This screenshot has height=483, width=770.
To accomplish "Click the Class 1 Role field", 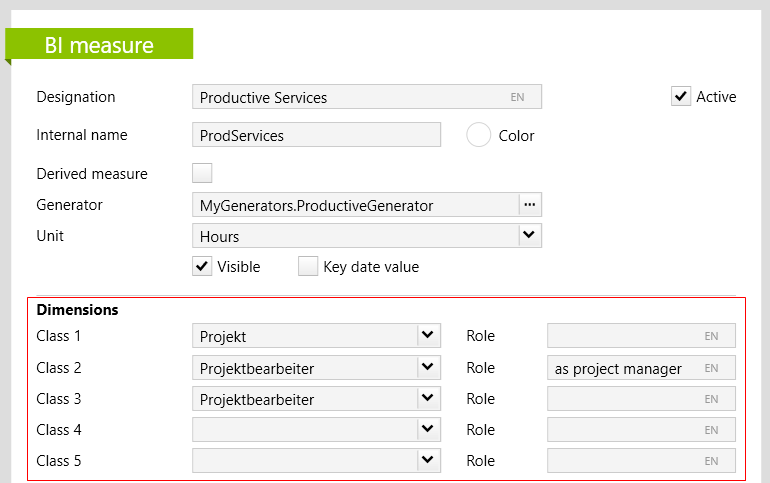I will (x=625, y=336).
